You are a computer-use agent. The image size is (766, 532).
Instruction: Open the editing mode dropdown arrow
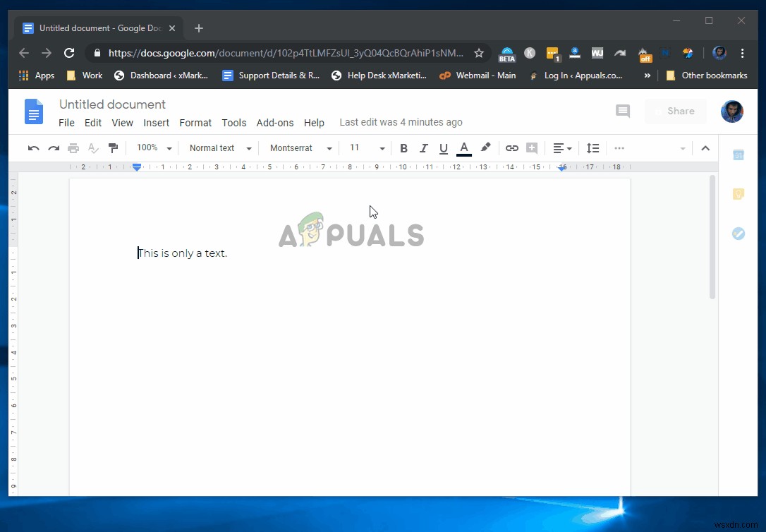683,148
